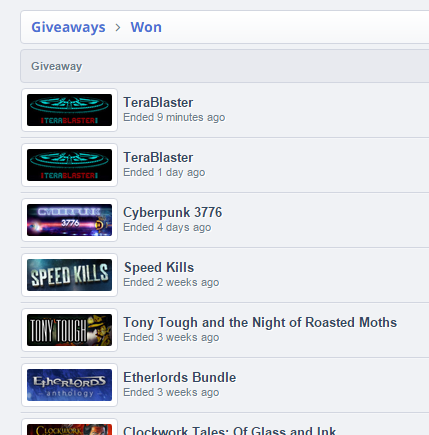Click the Ended 2 weeks ago text
Screen dimensions: 429x435
[x=171, y=282]
